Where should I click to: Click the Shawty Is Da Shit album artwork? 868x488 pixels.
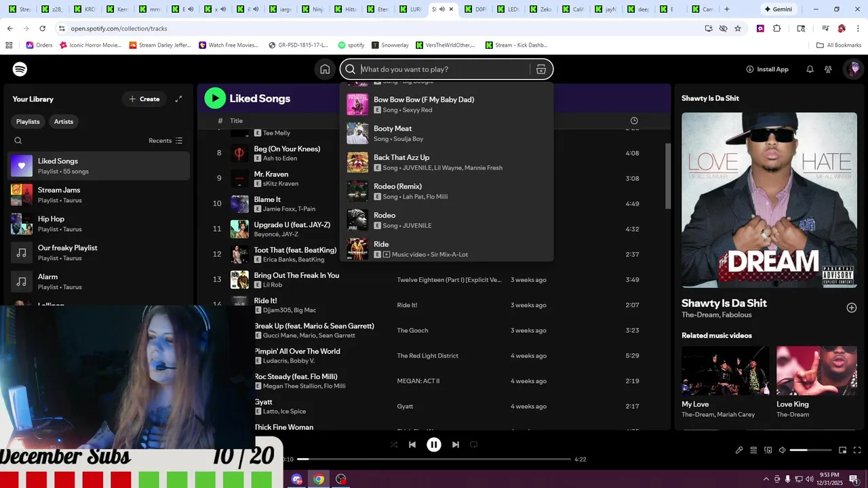(x=769, y=200)
